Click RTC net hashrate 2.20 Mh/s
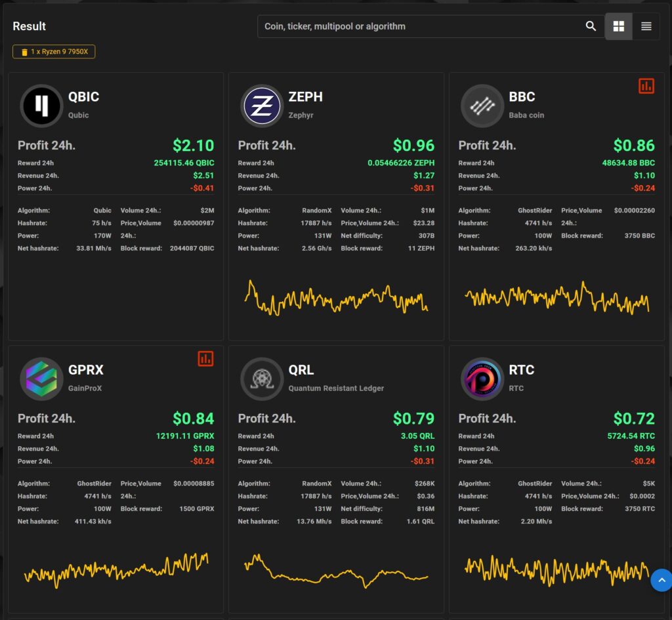 (536, 522)
